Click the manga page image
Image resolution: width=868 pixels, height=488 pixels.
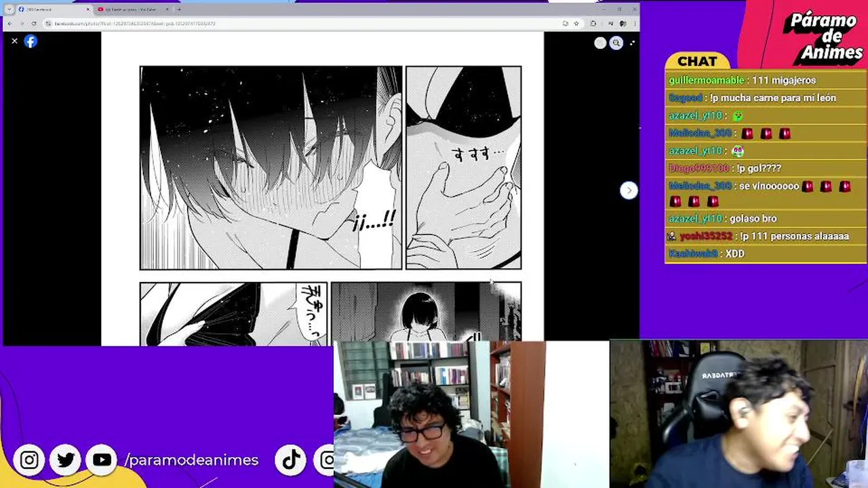[323, 189]
